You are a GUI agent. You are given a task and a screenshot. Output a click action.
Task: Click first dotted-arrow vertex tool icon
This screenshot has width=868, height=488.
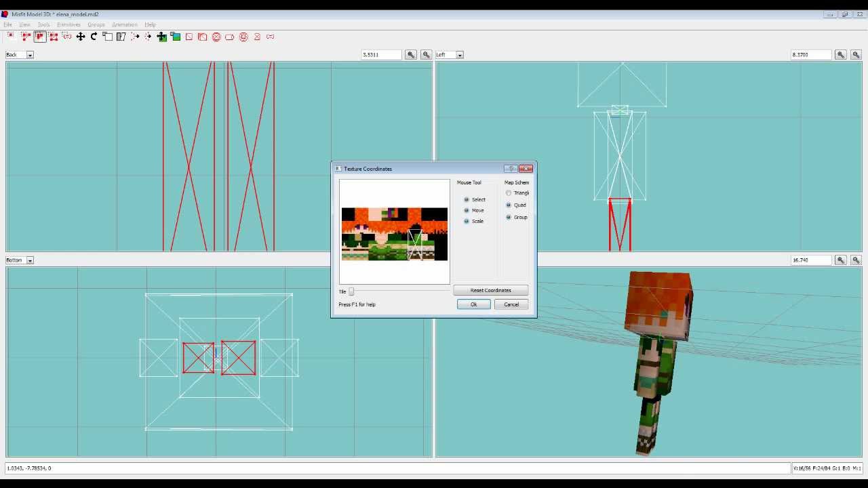tap(134, 37)
